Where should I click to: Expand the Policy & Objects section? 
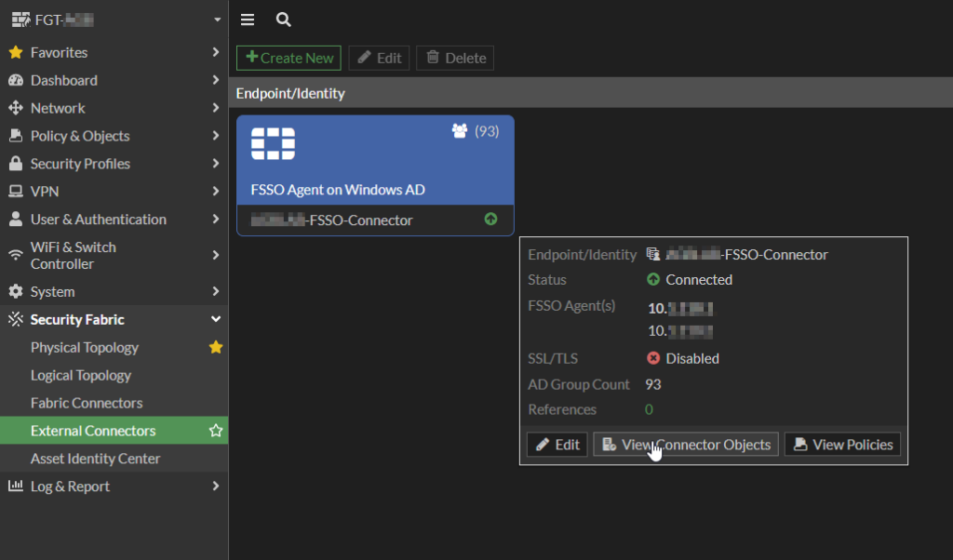tap(217, 136)
